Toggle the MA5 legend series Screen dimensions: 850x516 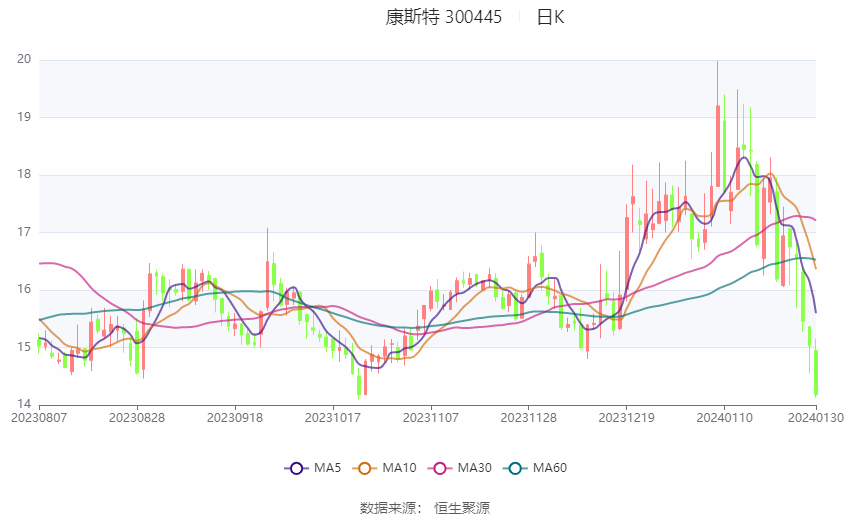coord(313,468)
